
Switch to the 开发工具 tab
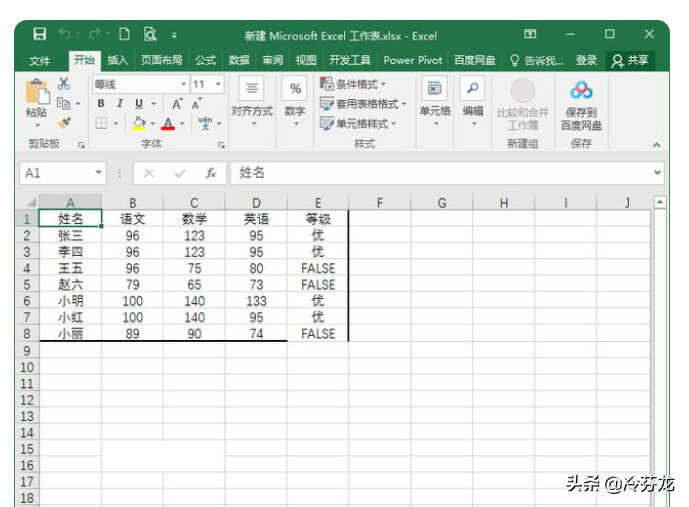pos(350,60)
